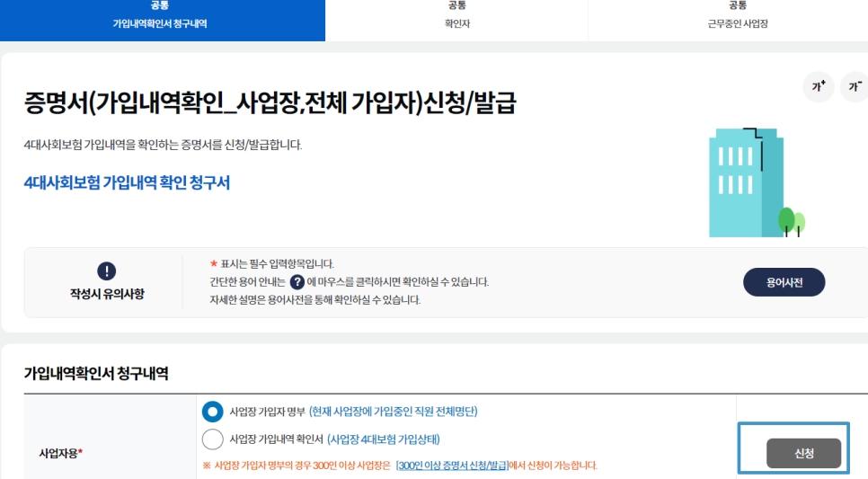This screenshot has width=868, height=479.
Task: Click the question mark help icon
Action: coord(297,282)
